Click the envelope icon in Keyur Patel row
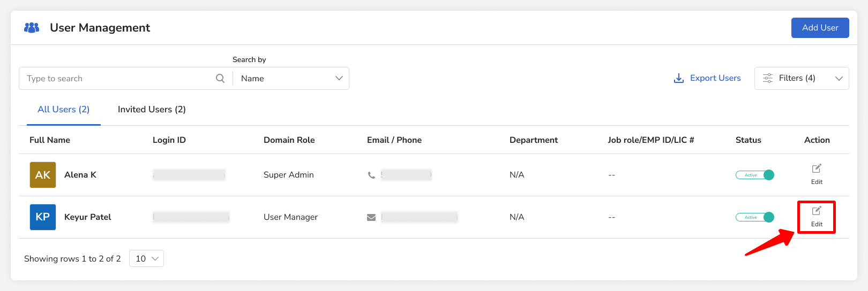The height and width of the screenshot is (291, 868). pos(371,217)
